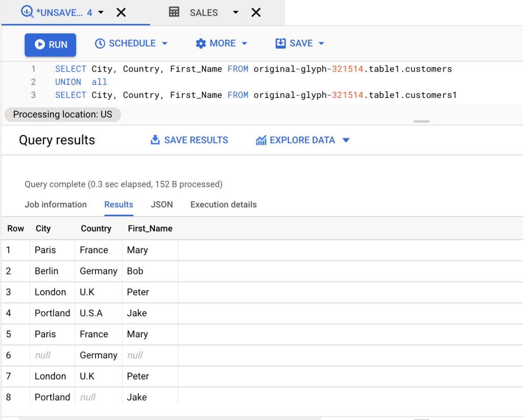Select the Processing location: US chip

63,114
